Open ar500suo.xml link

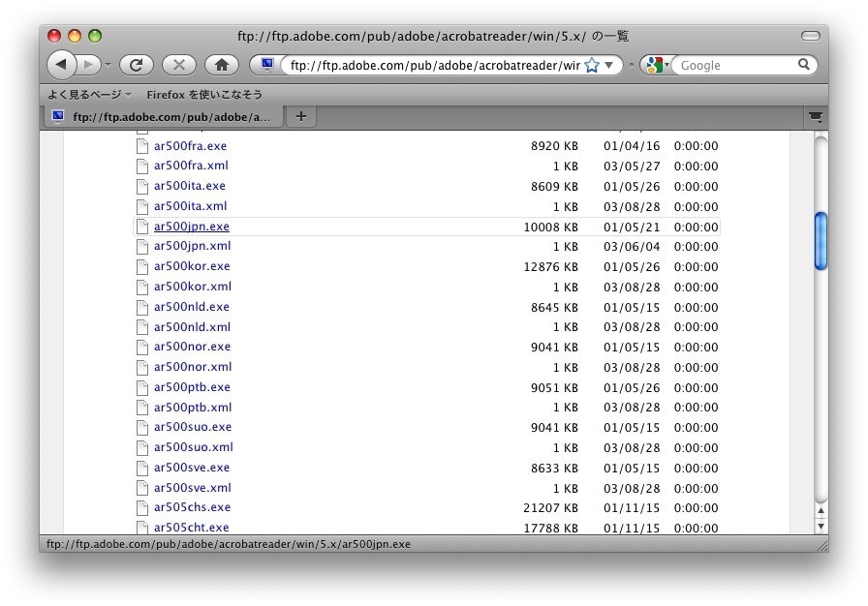click(193, 447)
